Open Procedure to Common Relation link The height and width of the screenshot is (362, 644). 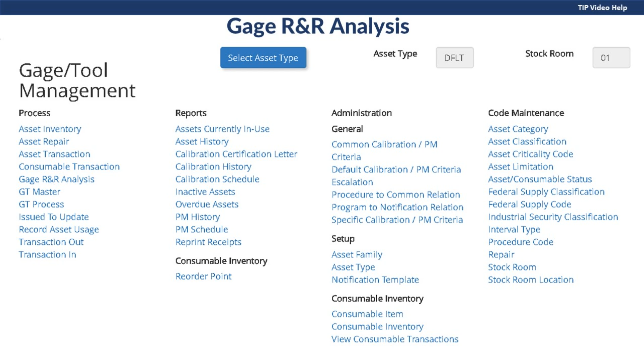(395, 195)
